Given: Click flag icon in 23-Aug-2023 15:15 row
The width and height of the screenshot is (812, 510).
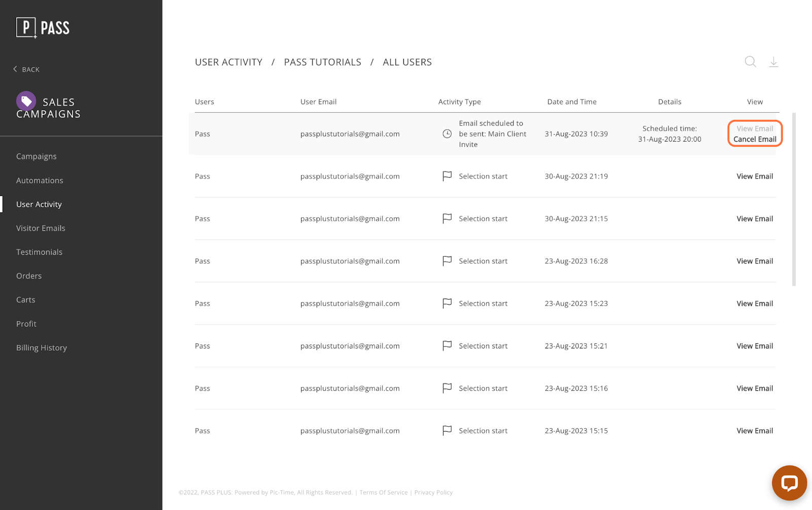Looking at the screenshot, I should point(447,431).
